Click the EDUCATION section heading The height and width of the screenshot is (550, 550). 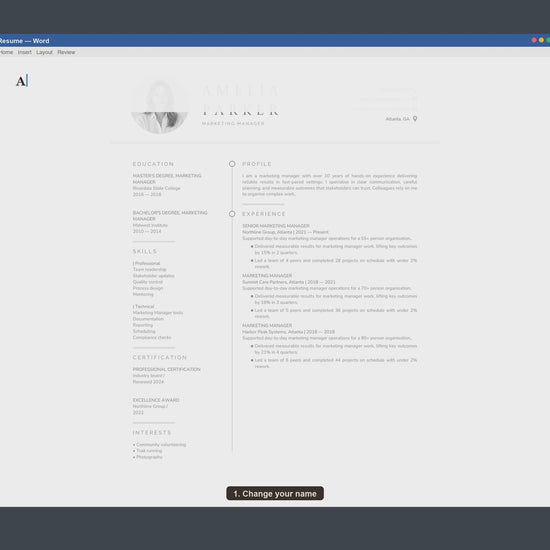[x=153, y=164]
